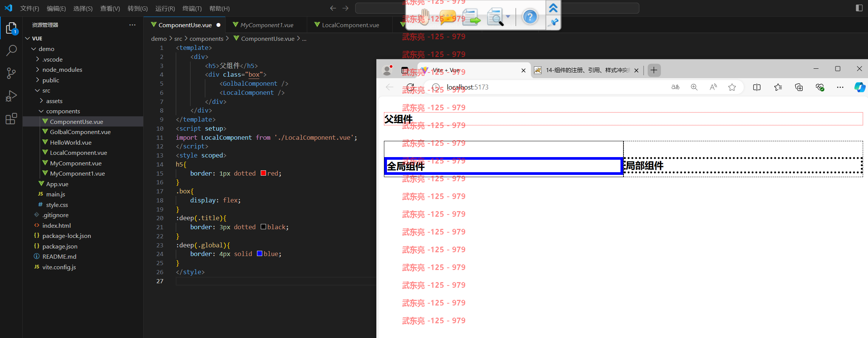The width and height of the screenshot is (868, 338).
Task: Select the ComponentUse.vue editor tab
Action: (x=185, y=25)
